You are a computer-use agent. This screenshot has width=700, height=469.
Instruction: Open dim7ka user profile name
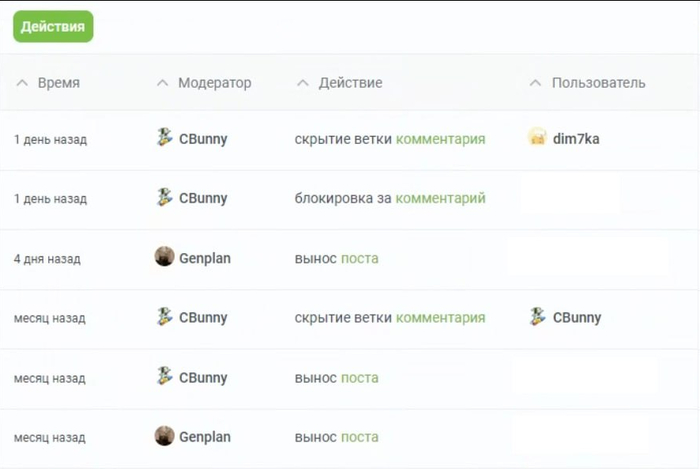576,139
